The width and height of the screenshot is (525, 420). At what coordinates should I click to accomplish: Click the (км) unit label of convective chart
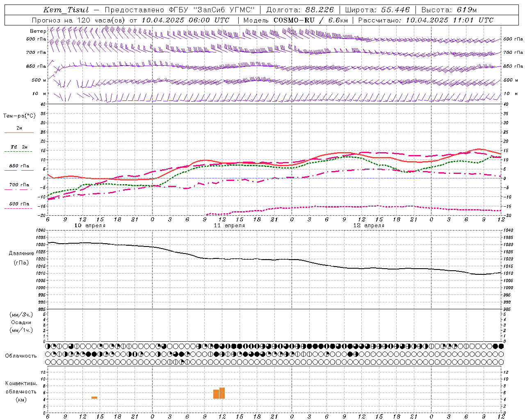tap(21, 399)
